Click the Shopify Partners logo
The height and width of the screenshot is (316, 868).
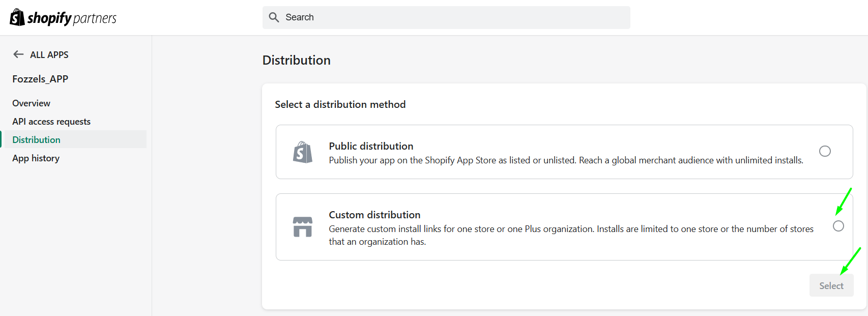coord(63,18)
